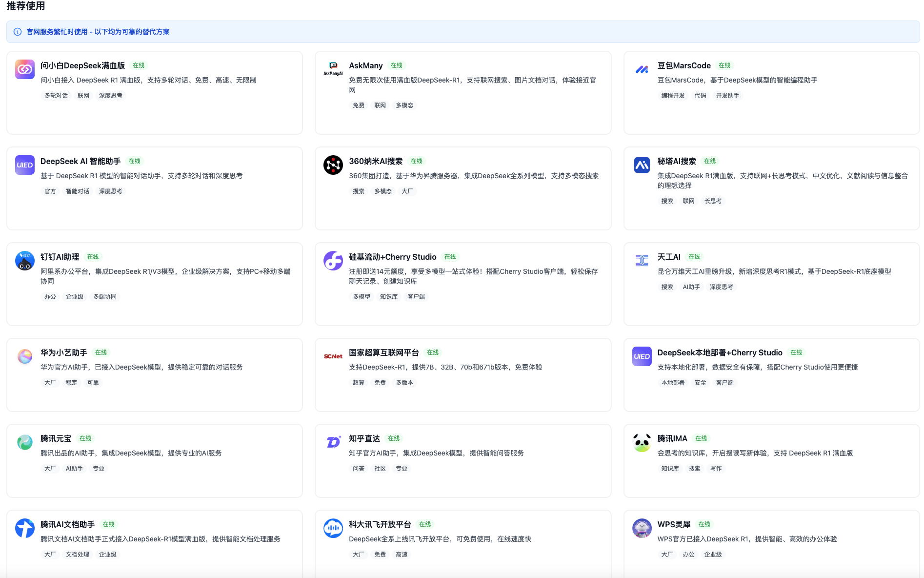The width and height of the screenshot is (924, 578).
Task: Click the 腾讯AI文档助手 logo icon
Action: click(25, 528)
